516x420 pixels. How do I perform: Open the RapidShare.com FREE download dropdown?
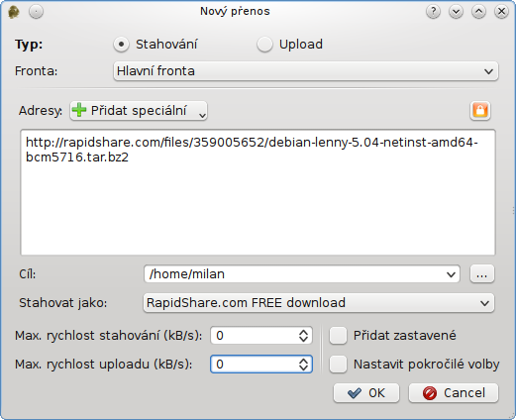319,303
